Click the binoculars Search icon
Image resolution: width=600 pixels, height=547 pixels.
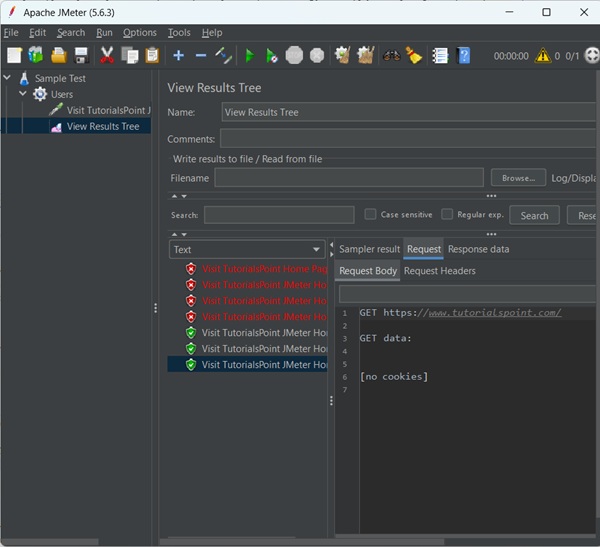(x=391, y=55)
